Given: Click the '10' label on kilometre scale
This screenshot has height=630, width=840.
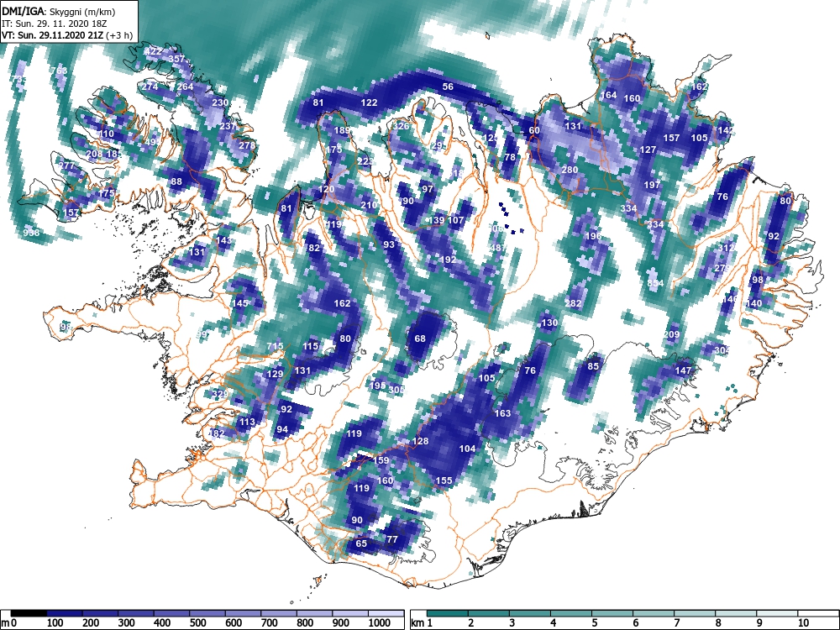Looking at the screenshot, I should click(803, 622).
